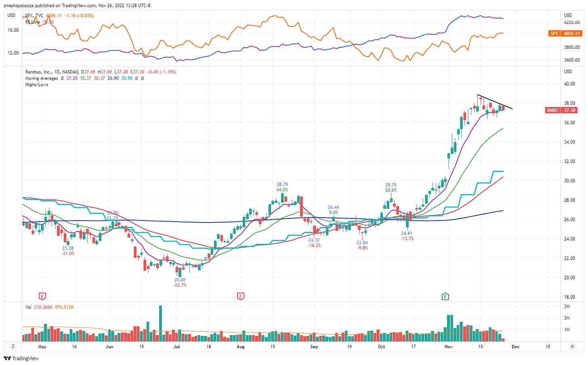Click the 4200.00 SPX axis label
Image resolution: width=588 pixels, height=365 pixels.
coord(572,23)
